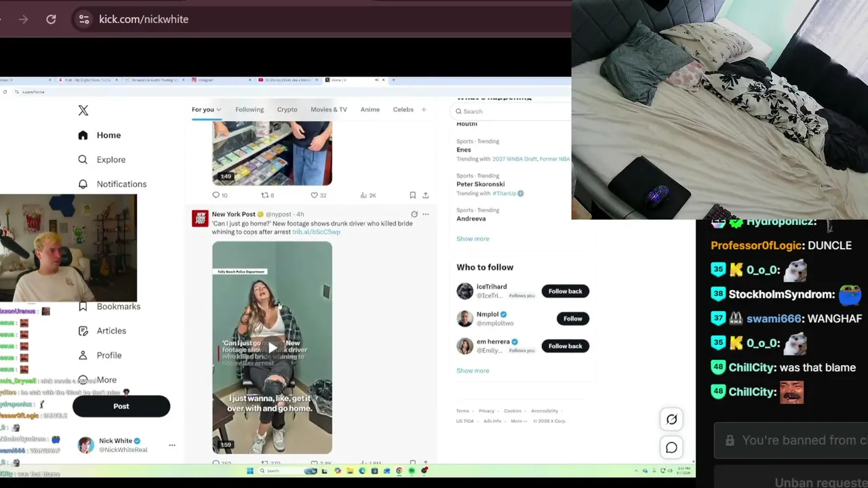The height and width of the screenshot is (488, 868).
Task: Switch to the Celebs tab
Action: click(403, 109)
